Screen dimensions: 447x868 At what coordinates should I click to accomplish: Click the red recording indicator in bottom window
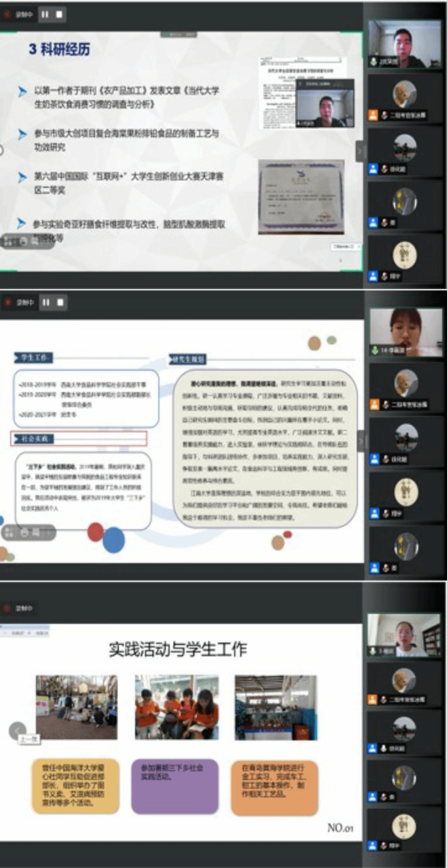7,608
